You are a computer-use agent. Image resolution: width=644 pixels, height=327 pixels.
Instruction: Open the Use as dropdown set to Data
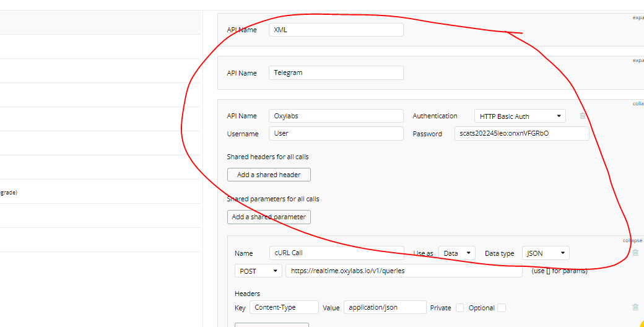click(x=457, y=253)
